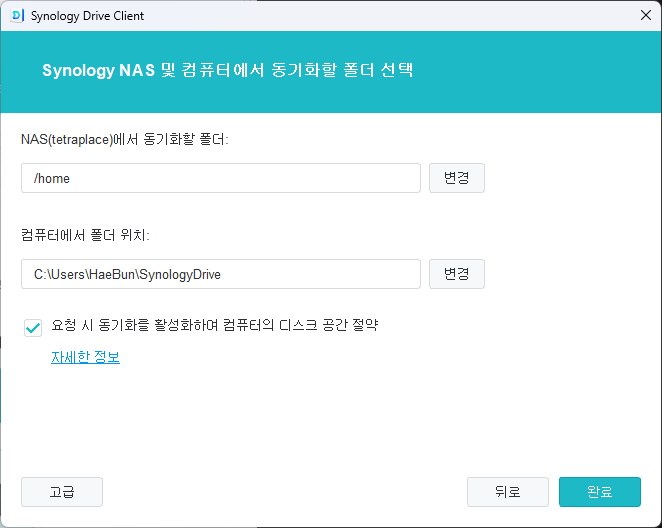Open 고급 advanced settings
The height and width of the screenshot is (528, 662).
click(x=62, y=492)
